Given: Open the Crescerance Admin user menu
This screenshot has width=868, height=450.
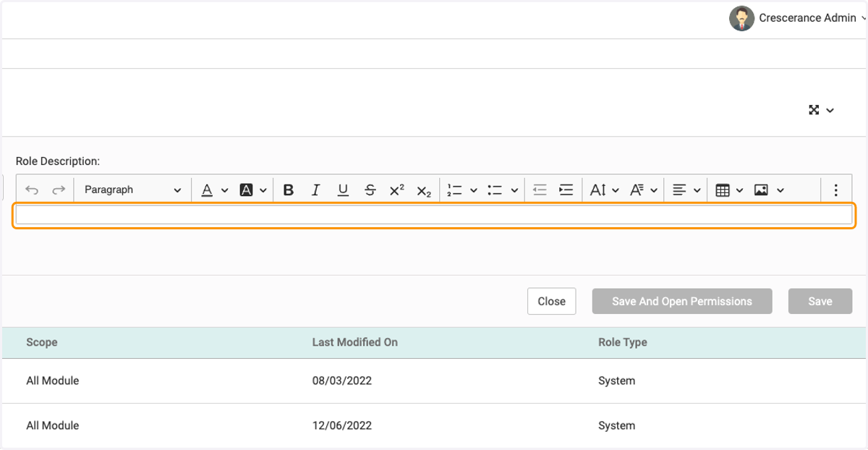Looking at the screenshot, I should click(797, 18).
